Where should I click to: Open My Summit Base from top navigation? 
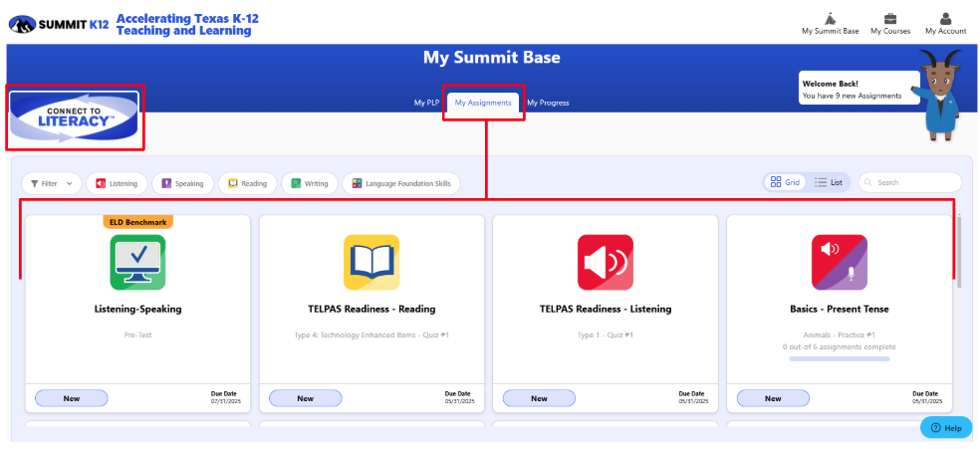(x=830, y=24)
